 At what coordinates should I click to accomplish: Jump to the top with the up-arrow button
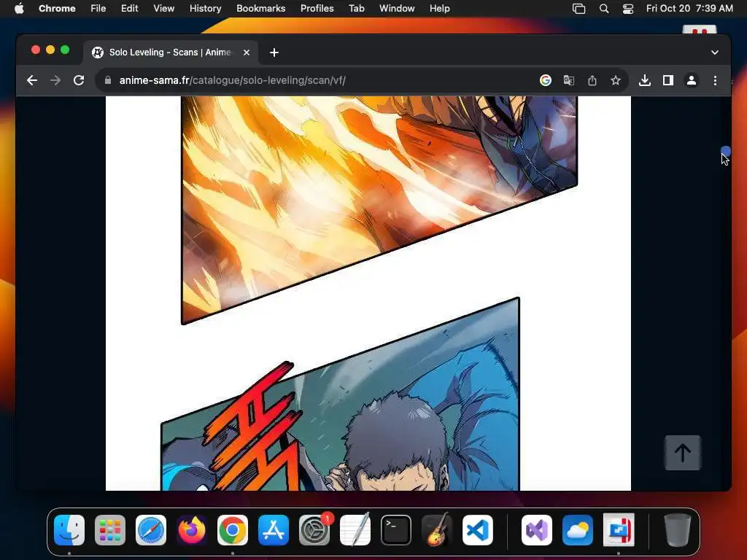tap(683, 452)
